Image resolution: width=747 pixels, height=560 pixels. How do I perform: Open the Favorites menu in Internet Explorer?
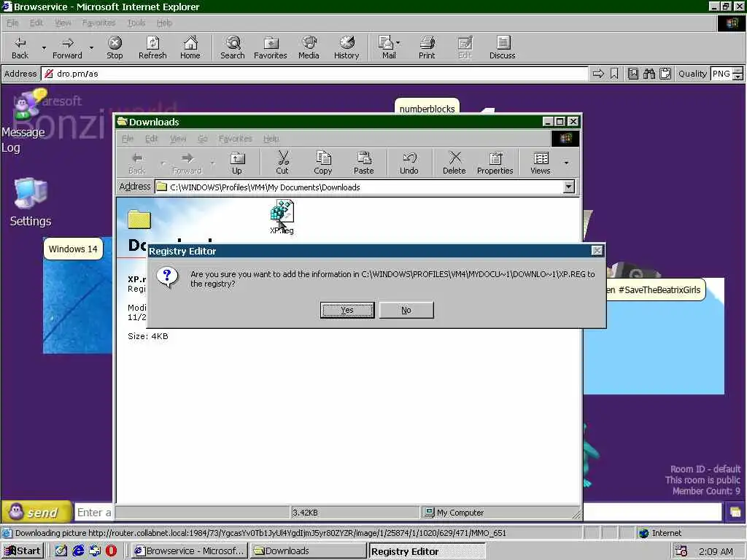(98, 23)
